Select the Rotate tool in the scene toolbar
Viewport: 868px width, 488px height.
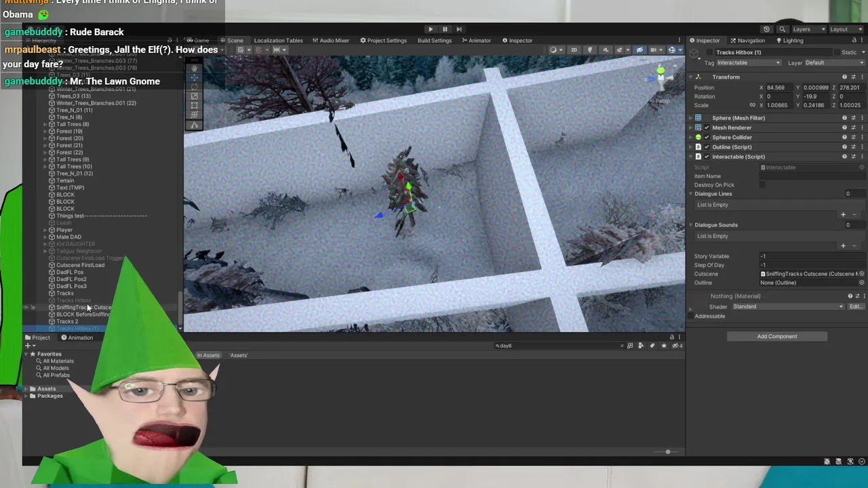(x=195, y=87)
